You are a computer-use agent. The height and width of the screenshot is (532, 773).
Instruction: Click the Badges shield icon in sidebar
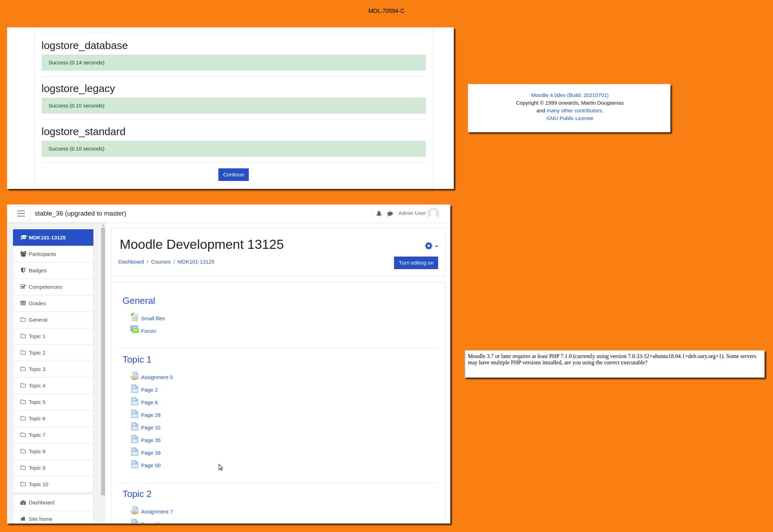[x=23, y=270]
